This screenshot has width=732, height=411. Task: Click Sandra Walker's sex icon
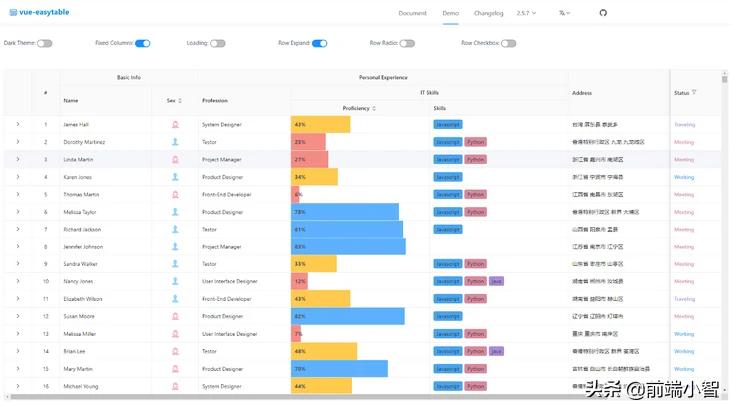pyautogui.click(x=175, y=263)
